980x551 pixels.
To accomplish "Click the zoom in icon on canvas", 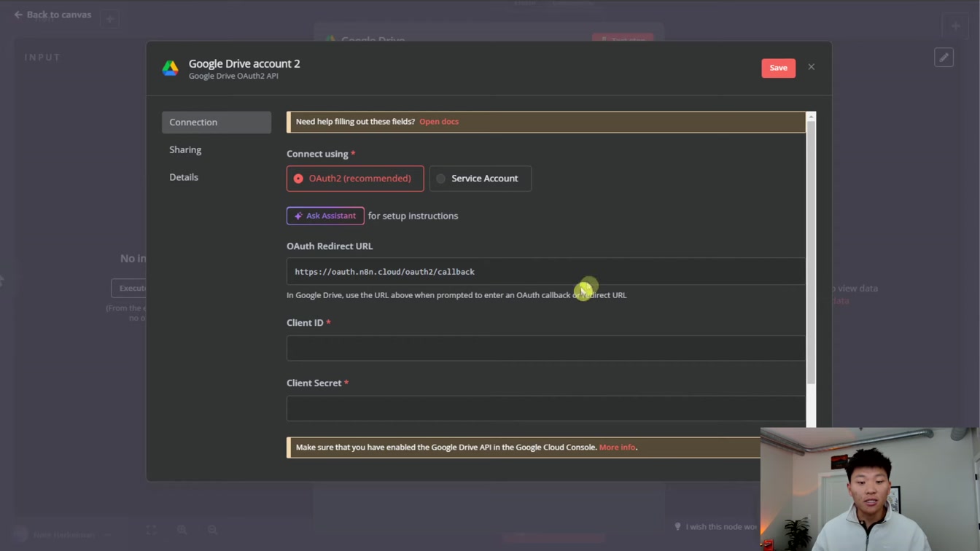I will pyautogui.click(x=182, y=530).
